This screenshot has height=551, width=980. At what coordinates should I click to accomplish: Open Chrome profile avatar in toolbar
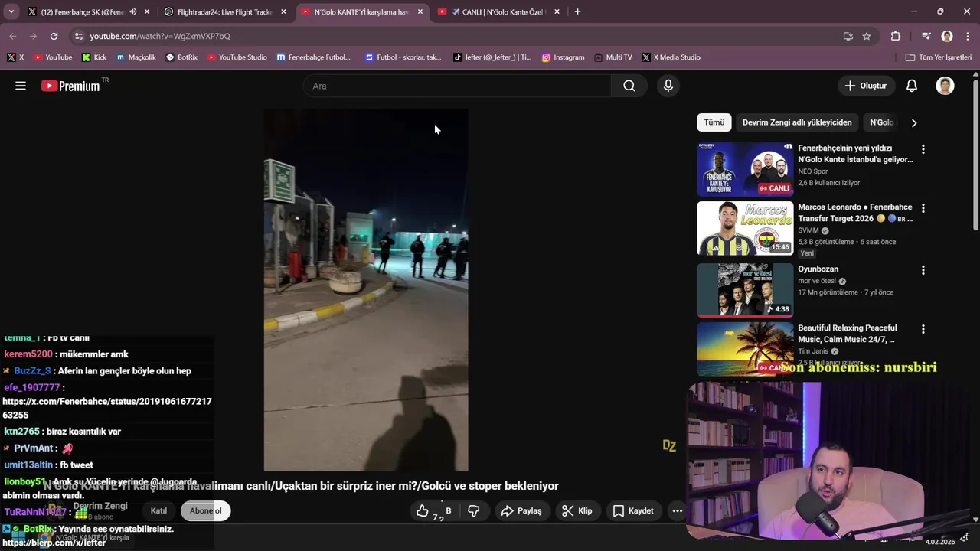coord(947,36)
